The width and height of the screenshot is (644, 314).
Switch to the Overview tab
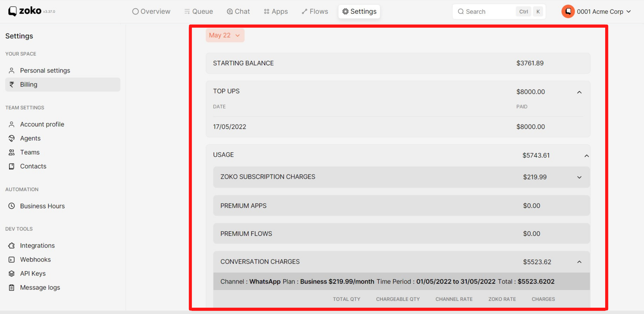[x=151, y=11]
